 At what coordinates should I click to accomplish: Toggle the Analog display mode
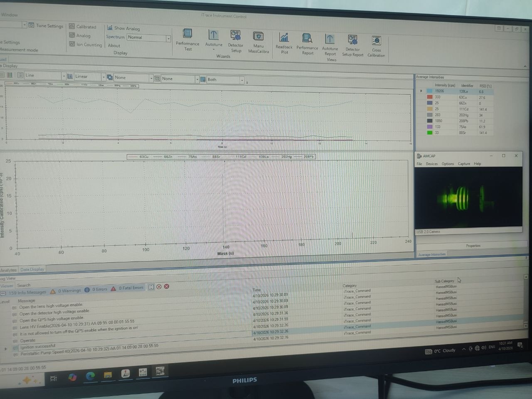79,35
